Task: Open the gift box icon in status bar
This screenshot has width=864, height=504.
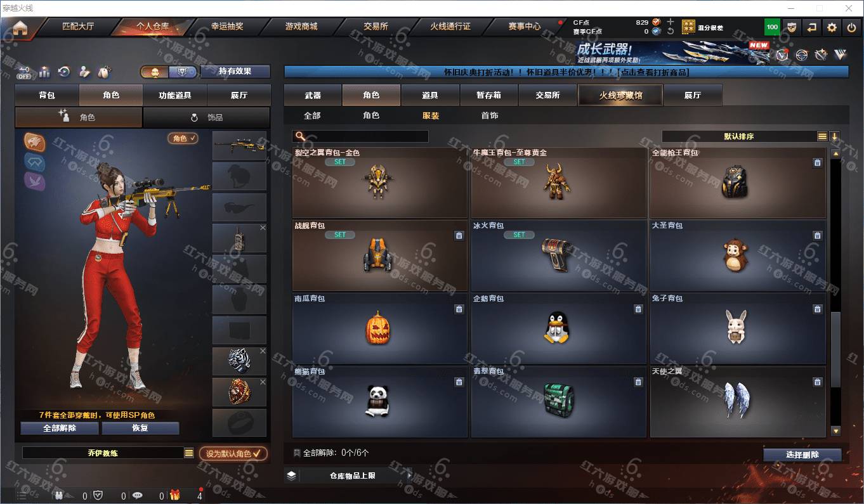Action: point(174,495)
